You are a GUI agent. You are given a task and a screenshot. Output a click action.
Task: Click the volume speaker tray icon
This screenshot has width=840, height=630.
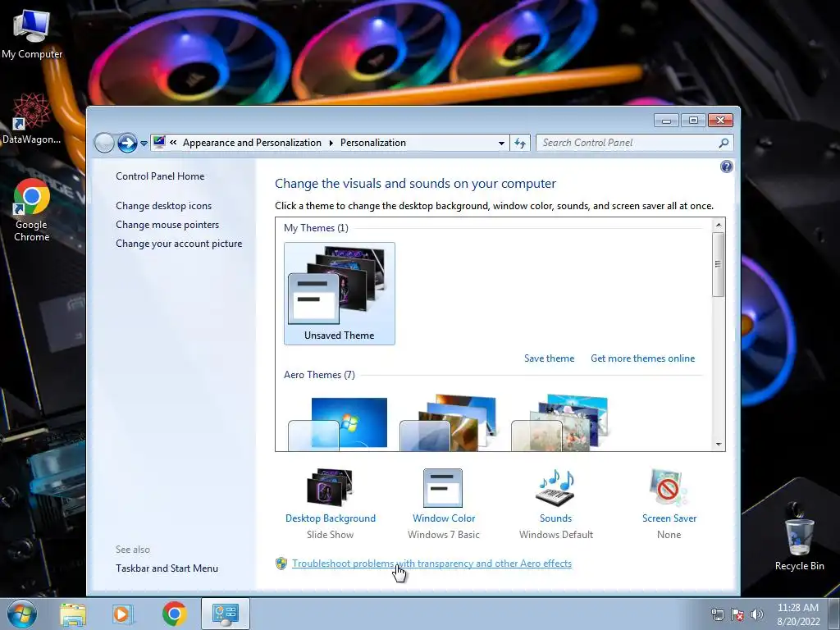tap(757, 614)
